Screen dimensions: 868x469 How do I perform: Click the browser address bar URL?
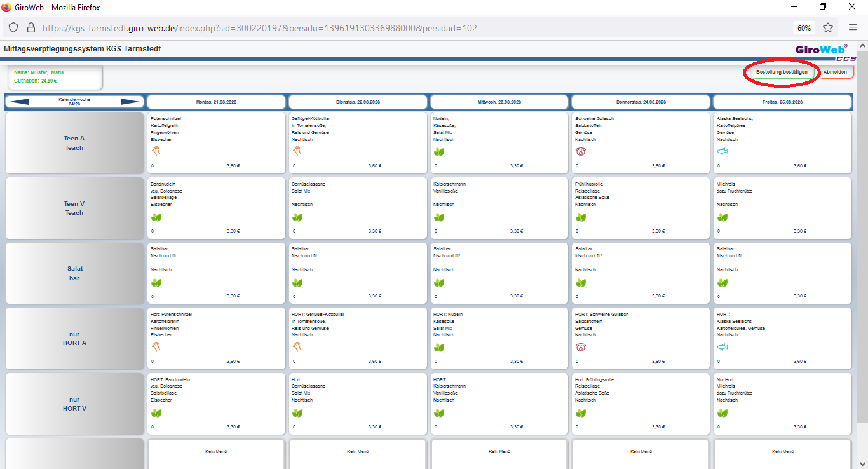tap(260, 28)
